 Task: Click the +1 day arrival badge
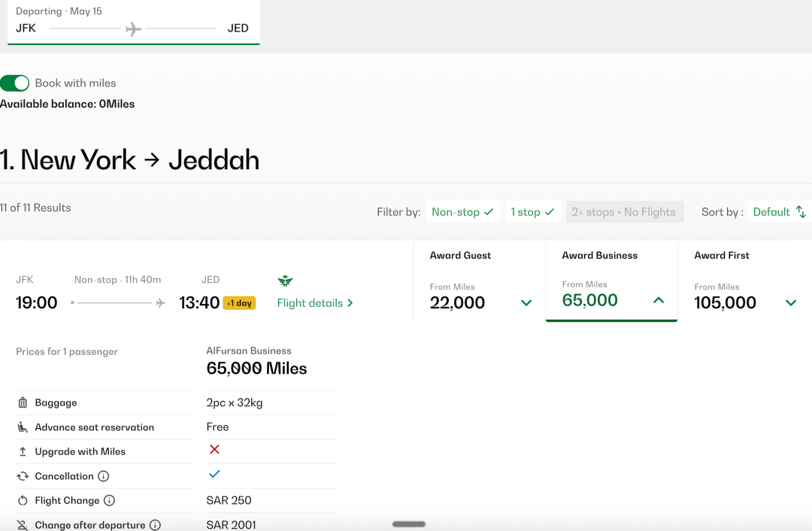click(x=239, y=303)
